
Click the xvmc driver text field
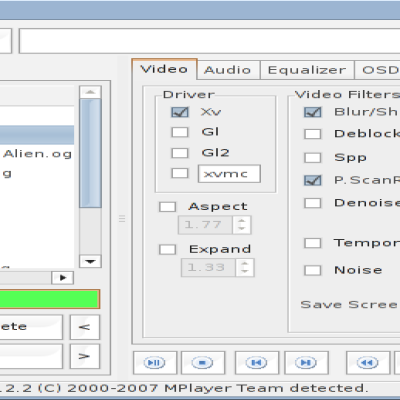click(229, 174)
